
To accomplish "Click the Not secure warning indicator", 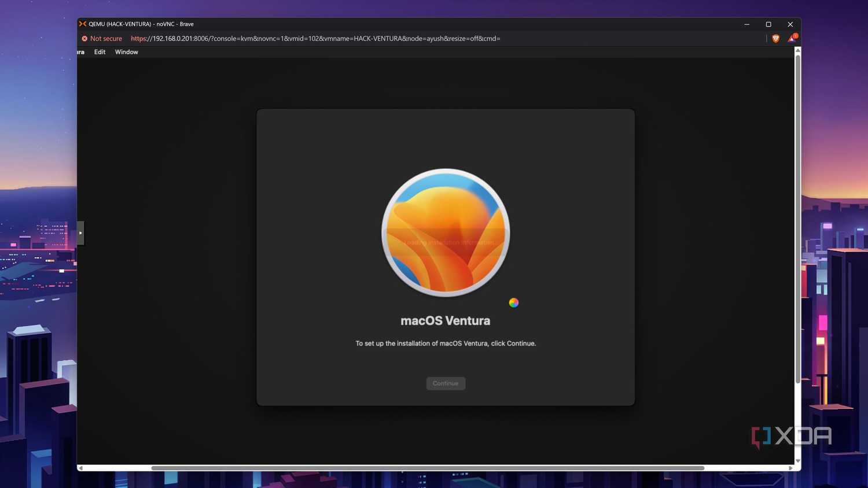I will (x=102, y=39).
